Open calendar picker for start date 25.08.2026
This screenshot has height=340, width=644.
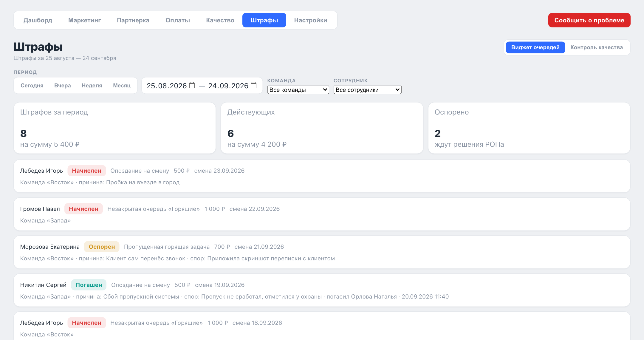(192, 86)
